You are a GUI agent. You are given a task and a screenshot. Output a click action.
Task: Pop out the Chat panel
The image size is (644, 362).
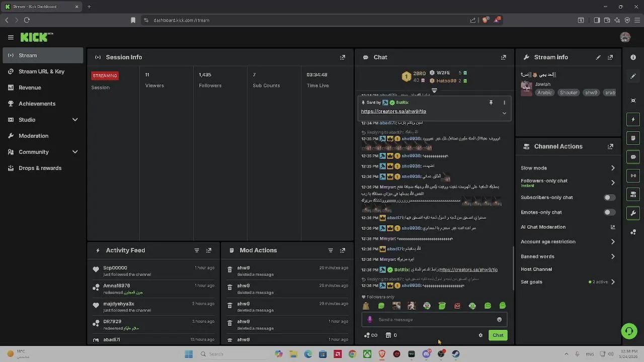pyautogui.click(x=503, y=57)
